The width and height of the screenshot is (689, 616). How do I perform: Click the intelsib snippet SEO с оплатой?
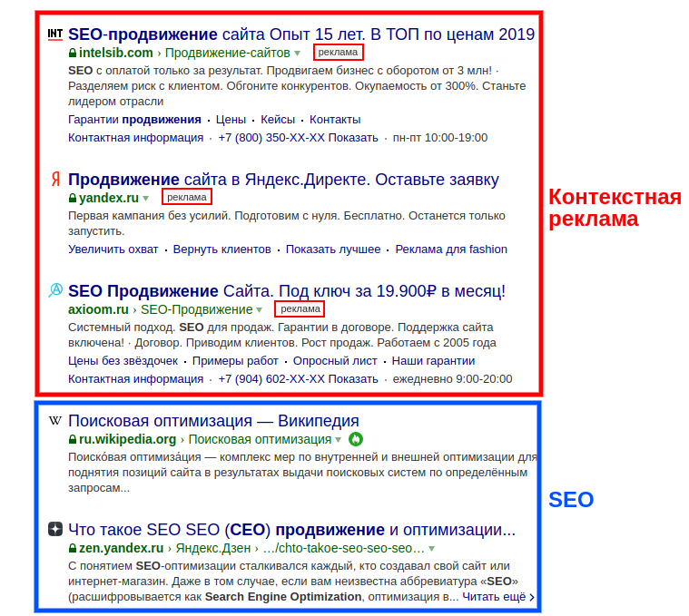pyautogui.click(x=297, y=85)
